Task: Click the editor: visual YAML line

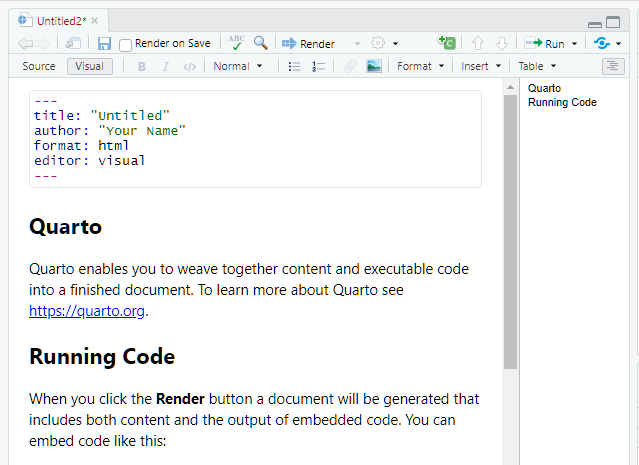Action: pos(90,161)
